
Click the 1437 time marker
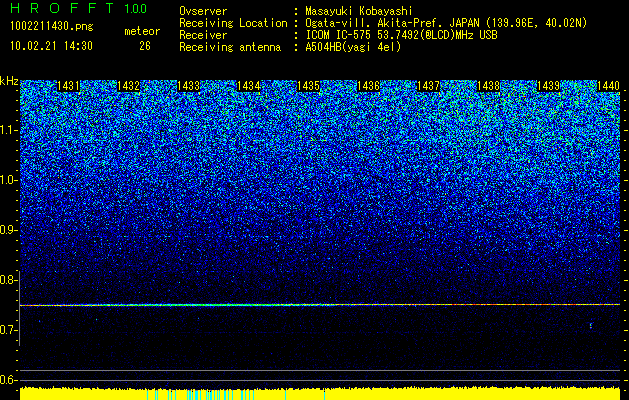[x=428, y=86]
